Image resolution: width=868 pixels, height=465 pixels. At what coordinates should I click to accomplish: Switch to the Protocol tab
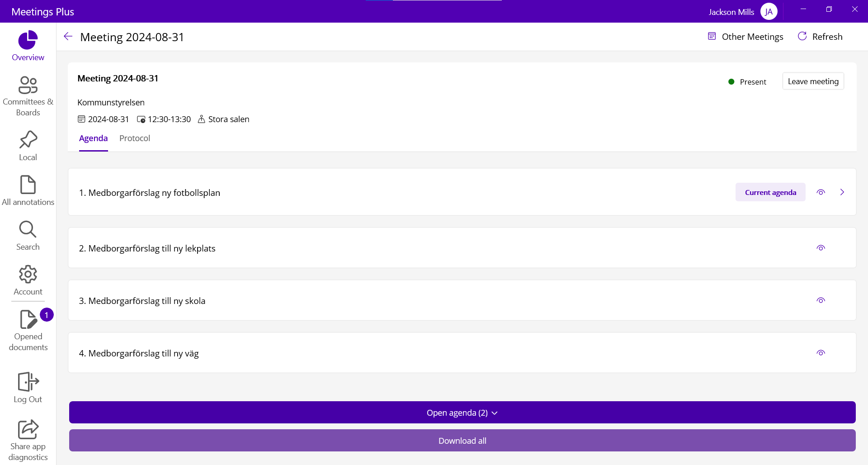pyautogui.click(x=135, y=138)
